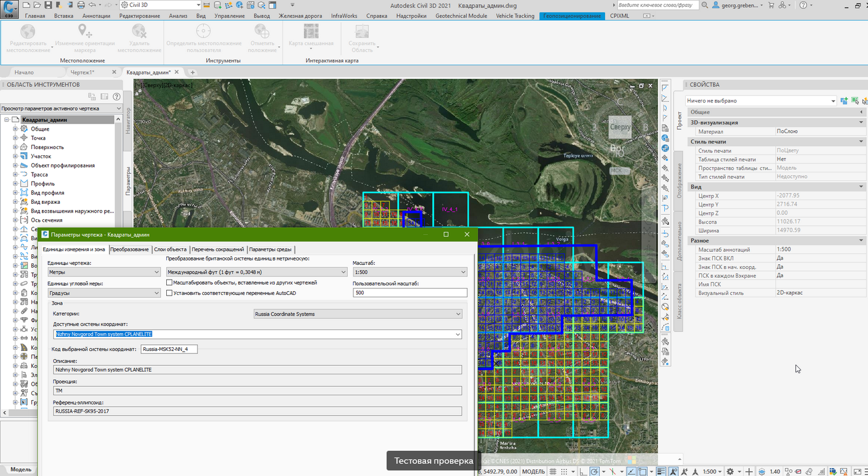The image size is (868, 476).
Task: Click the workspace gear icon in status bar
Action: (x=730, y=472)
